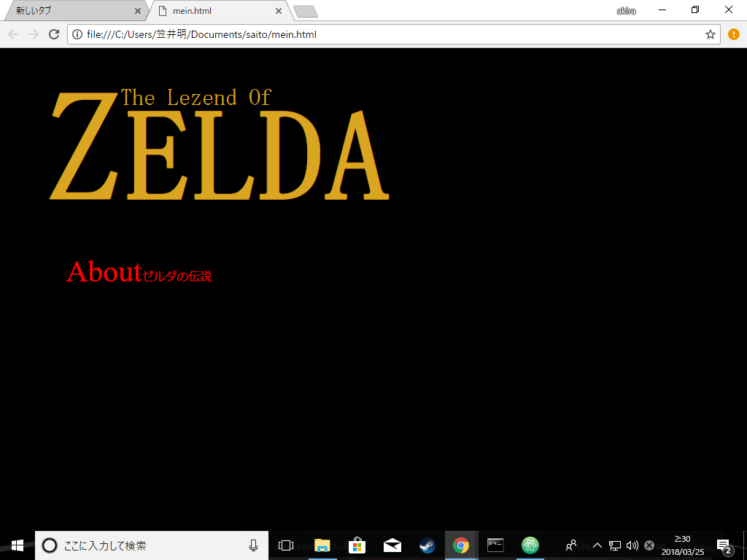
Task: View site information icon in address bar
Action: (x=77, y=34)
